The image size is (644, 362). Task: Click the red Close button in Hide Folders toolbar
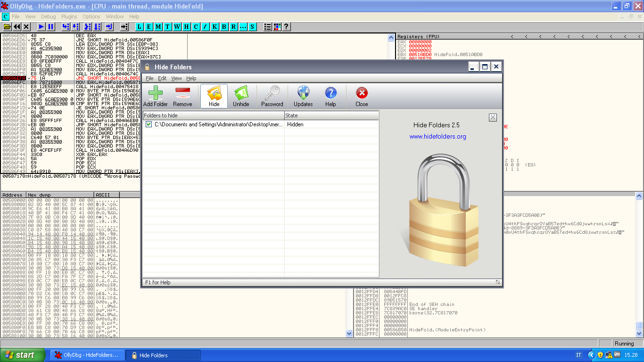coord(362,96)
